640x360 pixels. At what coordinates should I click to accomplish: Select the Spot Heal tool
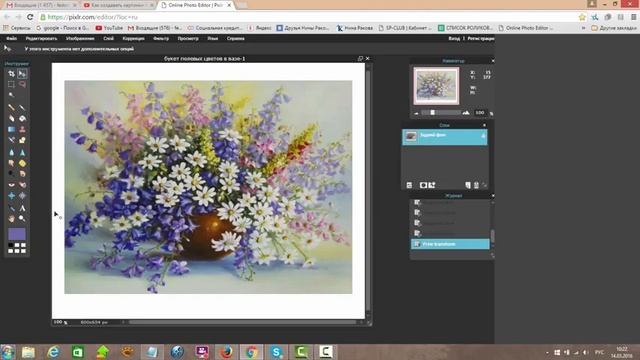[x=22, y=185]
